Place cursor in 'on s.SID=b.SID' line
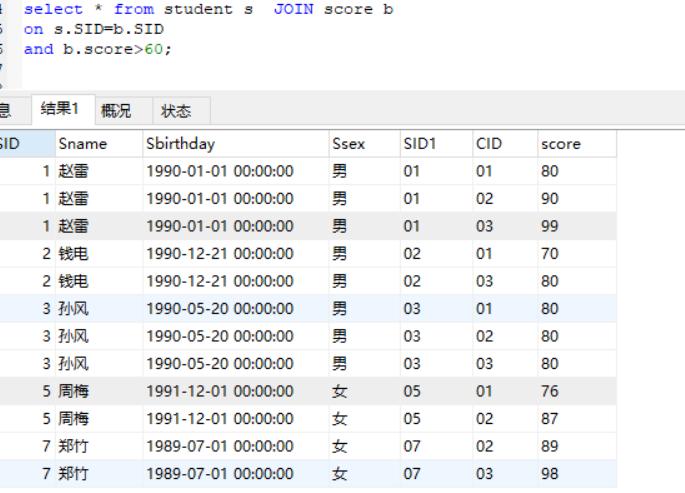The height and width of the screenshot is (493, 685). [94, 29]
